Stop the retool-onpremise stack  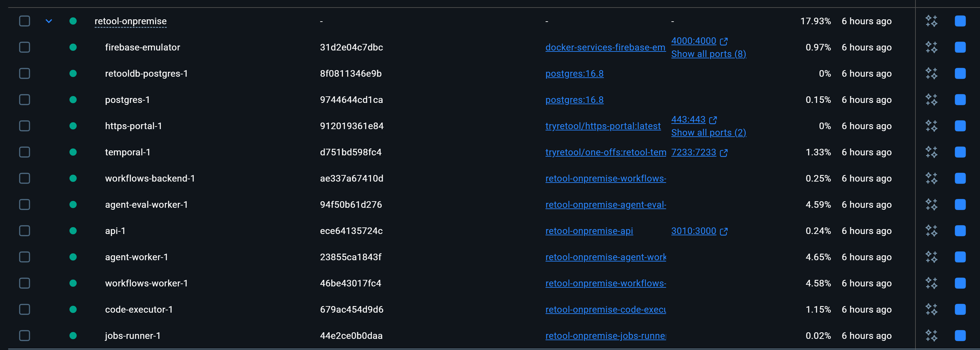[x=960, y=21]
